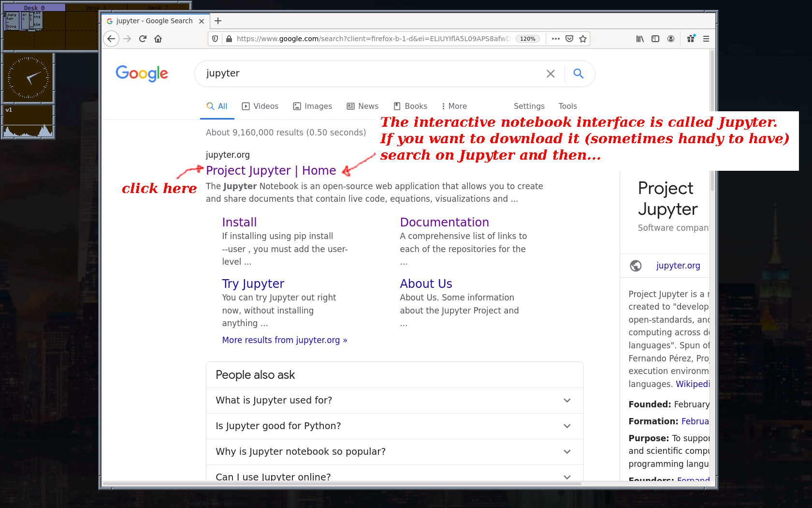Switch to the Videos results tab
The width and height of the screenshot is (812, 508).
pos(260,106)
